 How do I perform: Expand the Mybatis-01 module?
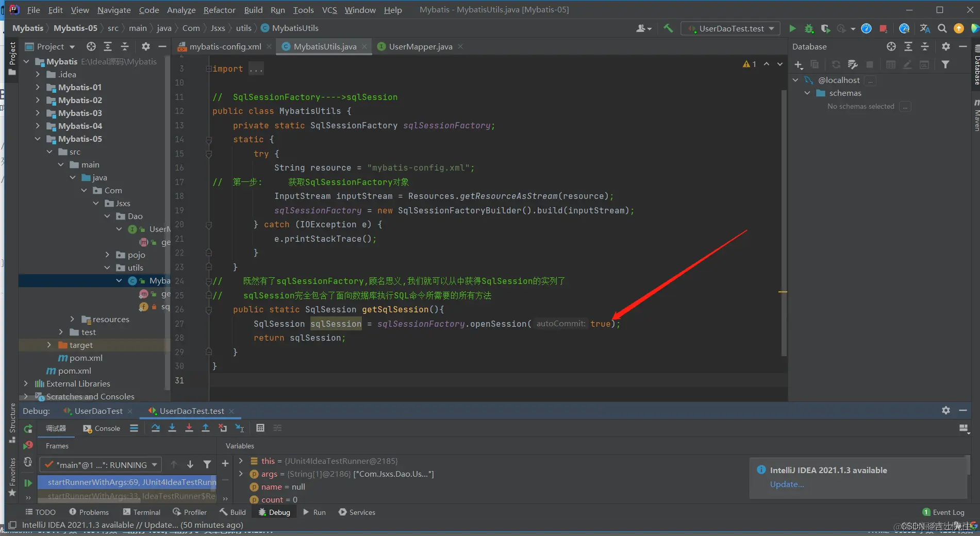click(38, 87)
